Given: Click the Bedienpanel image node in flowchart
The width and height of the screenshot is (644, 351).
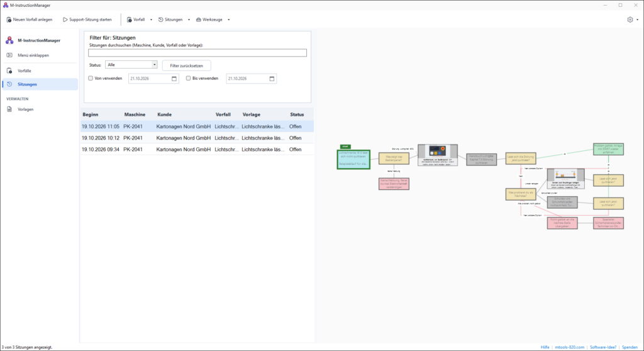Looking at the screenshot, I should tap(438, 155).
